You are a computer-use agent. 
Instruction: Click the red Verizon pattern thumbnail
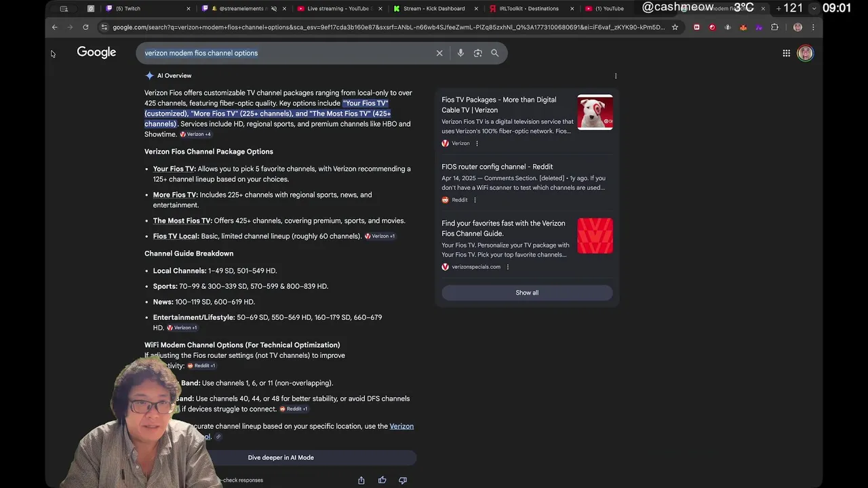pos(595,236)
